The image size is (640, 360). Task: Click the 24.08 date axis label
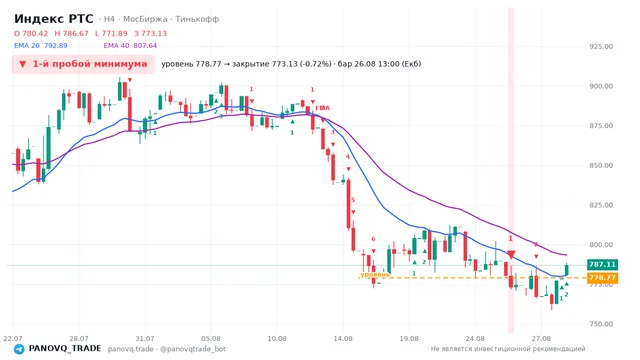click(475, 338)
